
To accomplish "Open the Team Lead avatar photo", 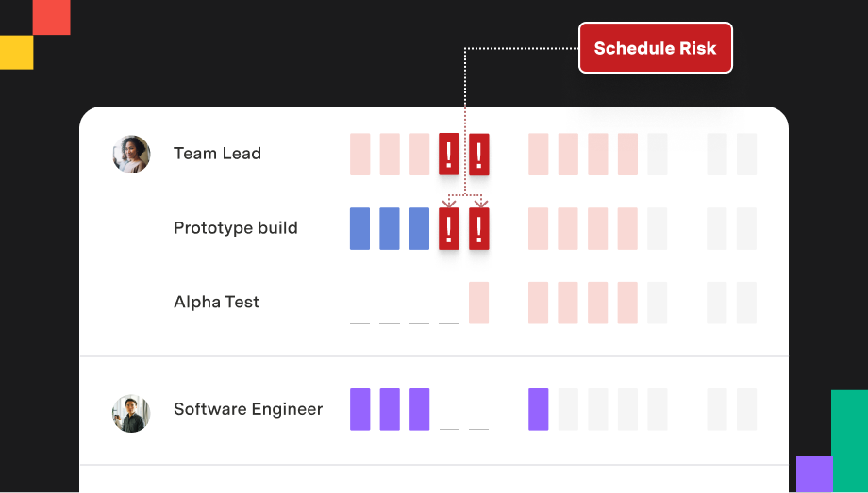I will pyautogui.click(x=131, y=155).
